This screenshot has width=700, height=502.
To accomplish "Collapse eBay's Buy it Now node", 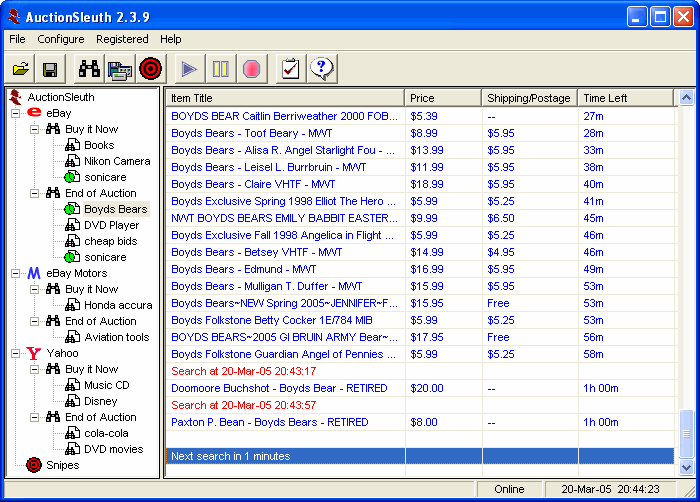I will tap(34, 130).
